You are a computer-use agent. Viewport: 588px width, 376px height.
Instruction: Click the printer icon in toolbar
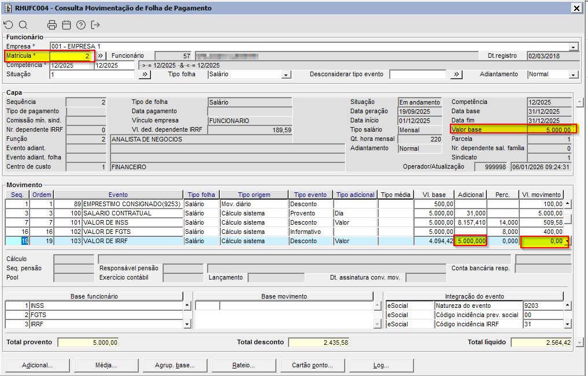tap(52, 25)
